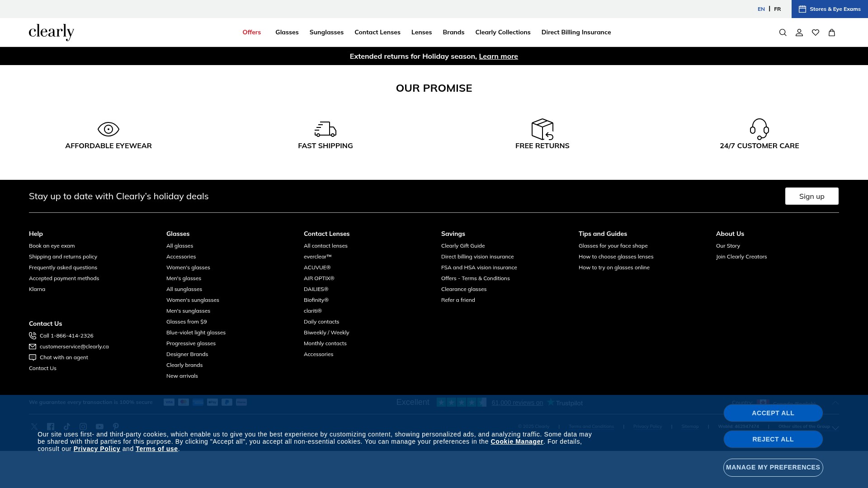The height and width of the screenshot is (488, 868).
Task: Switch site language to FR
Action: 777,9
